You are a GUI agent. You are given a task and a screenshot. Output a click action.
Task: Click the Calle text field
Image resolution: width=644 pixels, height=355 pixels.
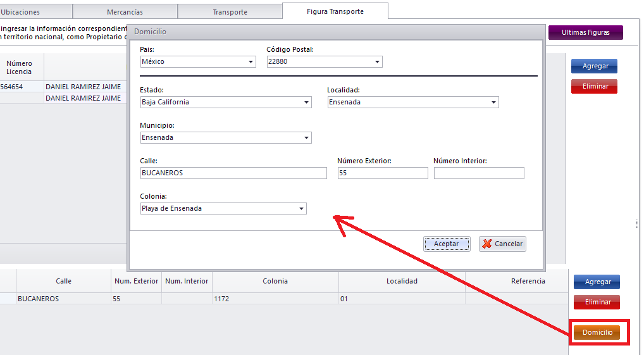pyautogui.click(x=233, y=173)
